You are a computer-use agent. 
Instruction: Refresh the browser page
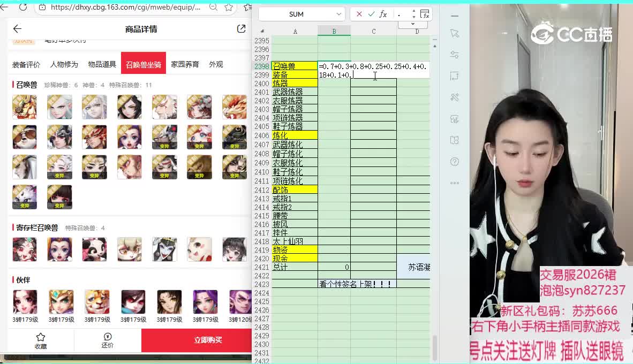[x=23, y=7]
